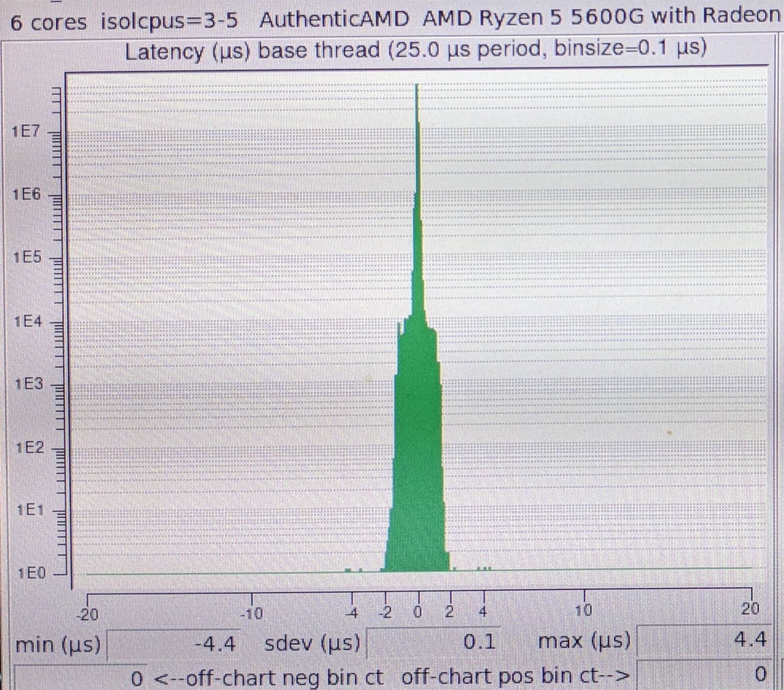Click the 1E1 y-axis label
This screenshot has height=690, width=784.
click(x=30, y=511)
